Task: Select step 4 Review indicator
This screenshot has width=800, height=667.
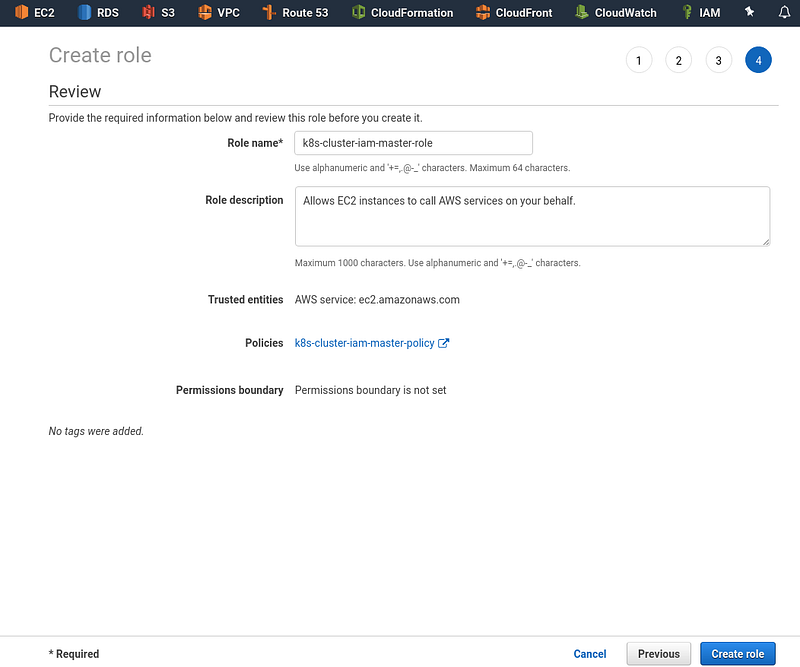Action: [758, 60]
